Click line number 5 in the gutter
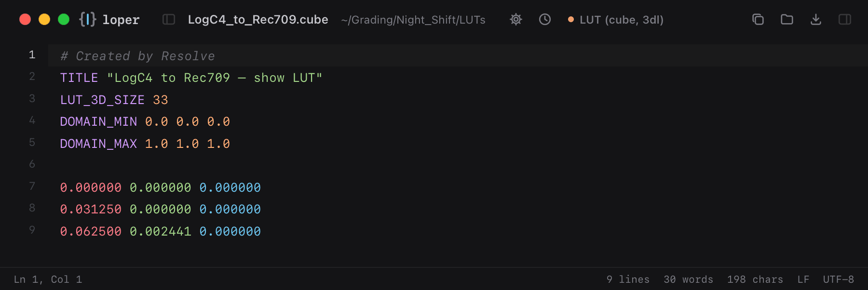Viewport: 868px width, 290px height. [x=32, y=143]
